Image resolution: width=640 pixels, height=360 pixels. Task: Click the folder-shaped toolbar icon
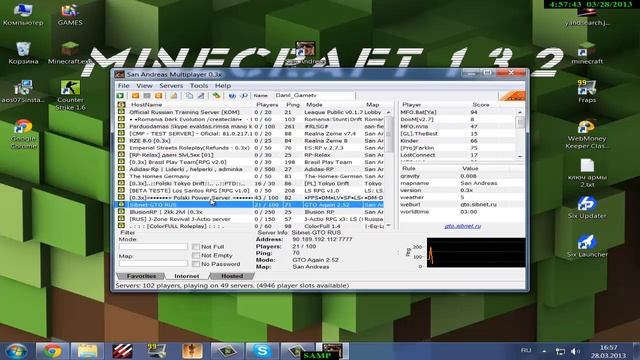point(173,96)
